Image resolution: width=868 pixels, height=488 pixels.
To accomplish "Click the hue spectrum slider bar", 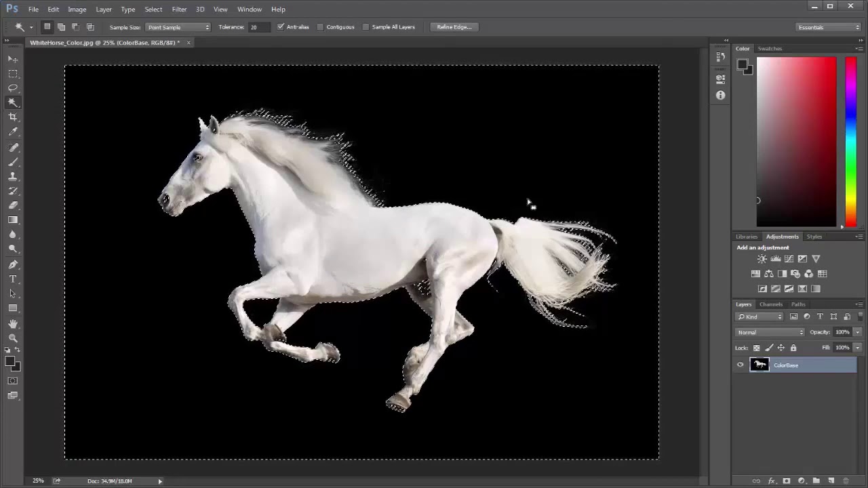I will [850, 142].
